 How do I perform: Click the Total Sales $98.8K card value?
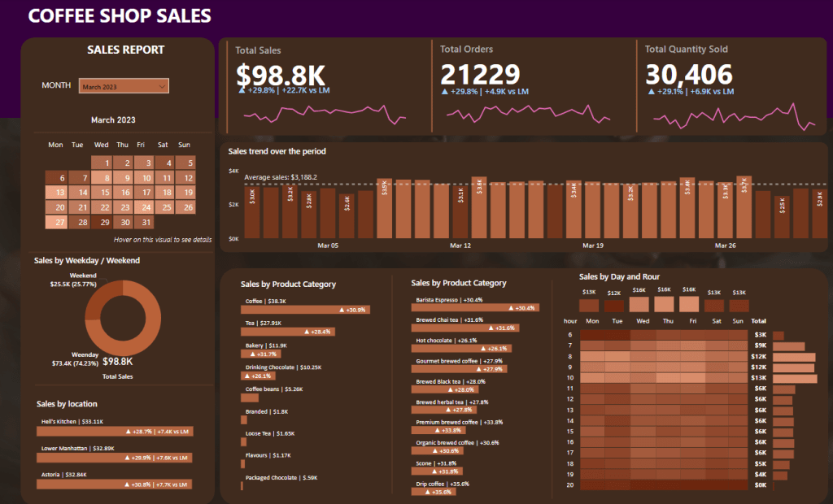[x=281, y=75]
